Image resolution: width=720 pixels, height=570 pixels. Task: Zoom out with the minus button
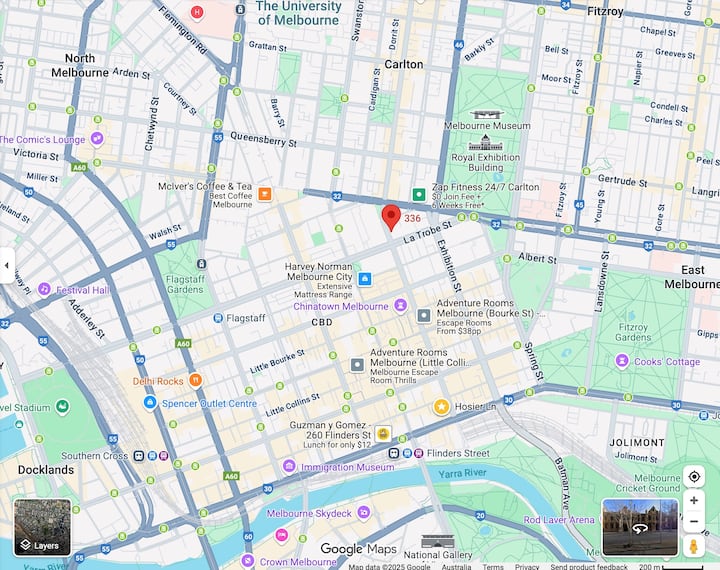694,521
